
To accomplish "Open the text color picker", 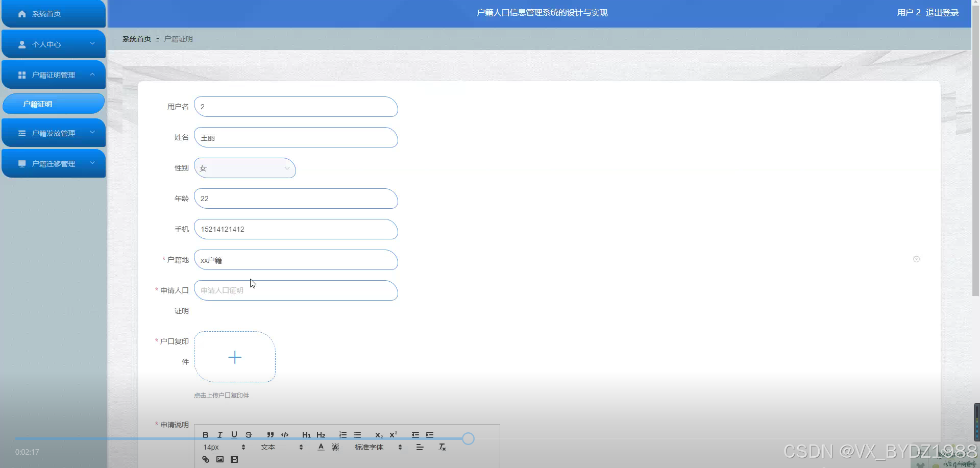I will (321, 447).
